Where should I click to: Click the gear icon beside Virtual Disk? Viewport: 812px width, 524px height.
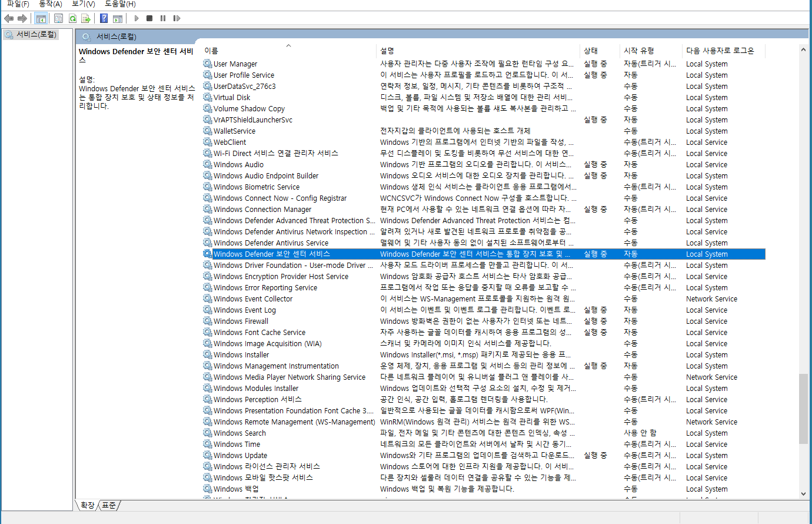tap(208, 97)
